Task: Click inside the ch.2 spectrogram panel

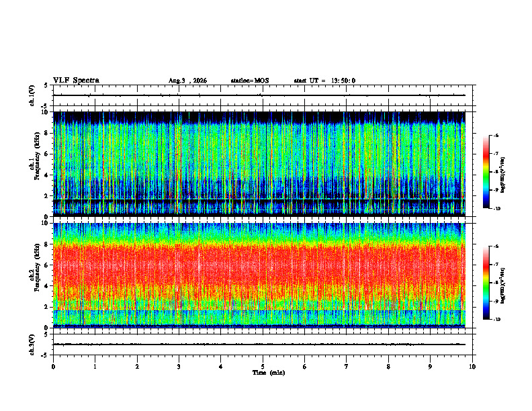Action: (259, 275)
